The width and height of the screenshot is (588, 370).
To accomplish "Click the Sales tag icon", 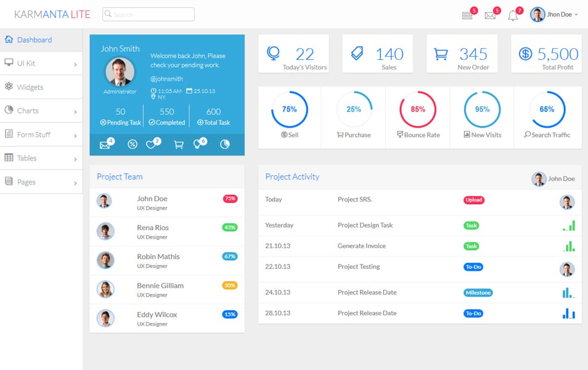I will [x=357, y=53].
